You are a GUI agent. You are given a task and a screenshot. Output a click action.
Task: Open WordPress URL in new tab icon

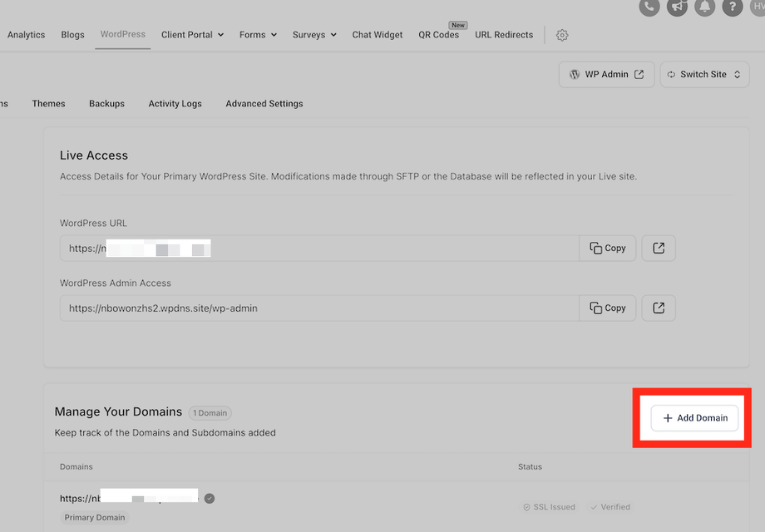[x=659, y=249]
